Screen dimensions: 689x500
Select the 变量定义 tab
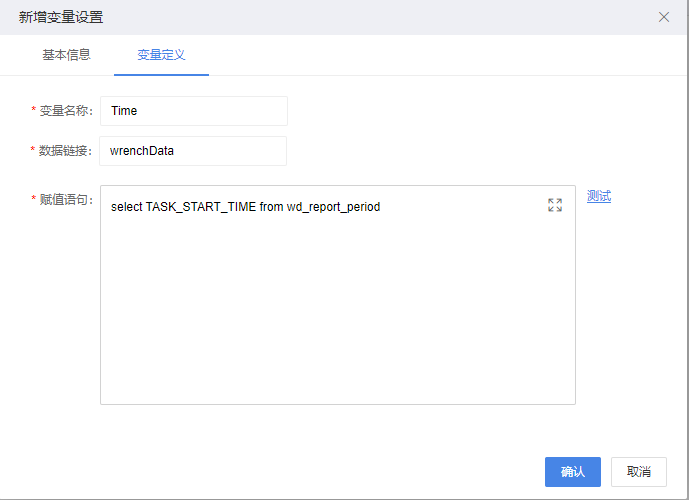click(161, 55)
